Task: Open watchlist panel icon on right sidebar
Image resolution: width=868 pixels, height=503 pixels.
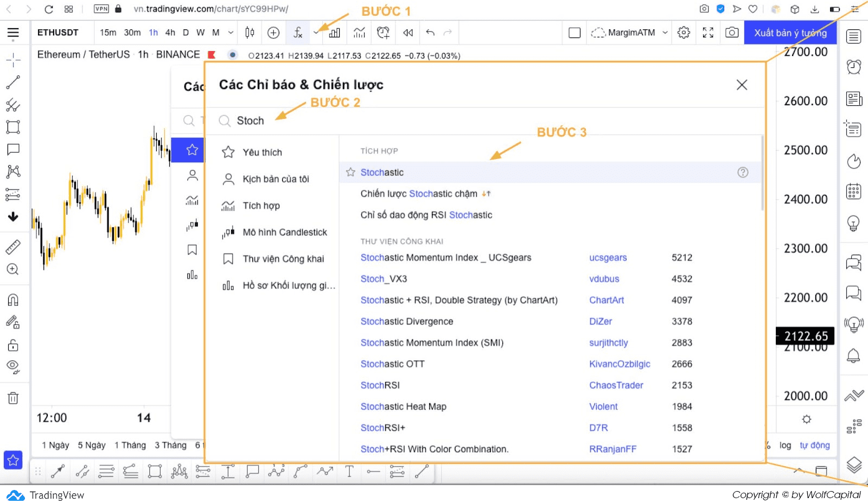Action: [x=853, y=36]
